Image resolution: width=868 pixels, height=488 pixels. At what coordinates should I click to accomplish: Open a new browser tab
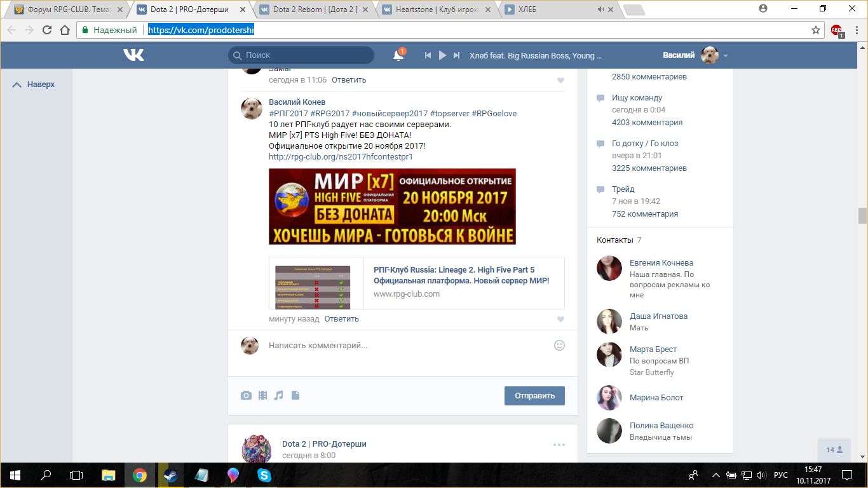(634, 10)
